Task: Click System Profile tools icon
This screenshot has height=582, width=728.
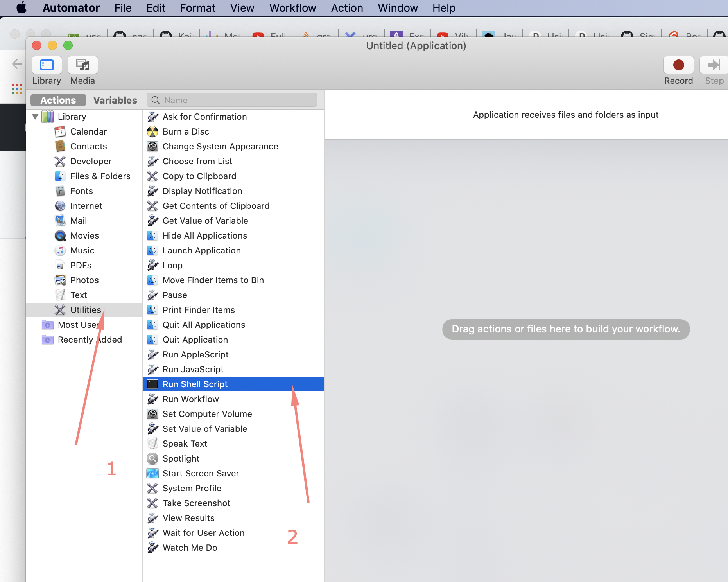Action: pos(152,488)
